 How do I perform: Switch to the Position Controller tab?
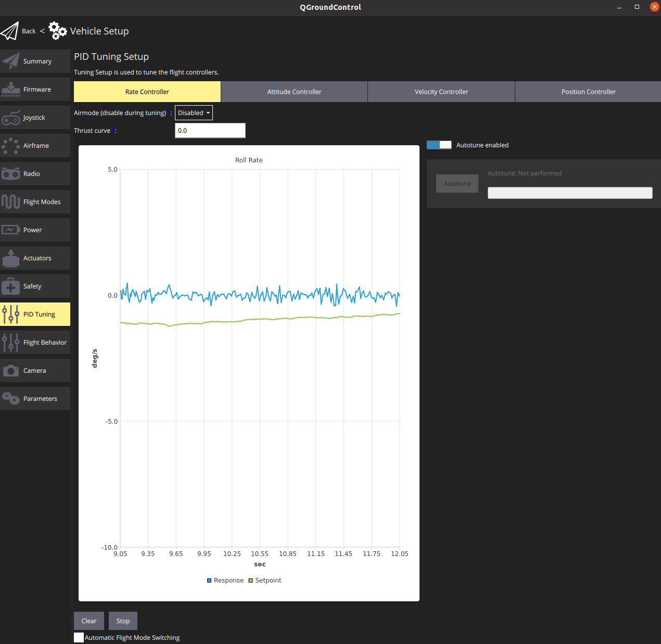pyautogui.click(x=588, y=92)
